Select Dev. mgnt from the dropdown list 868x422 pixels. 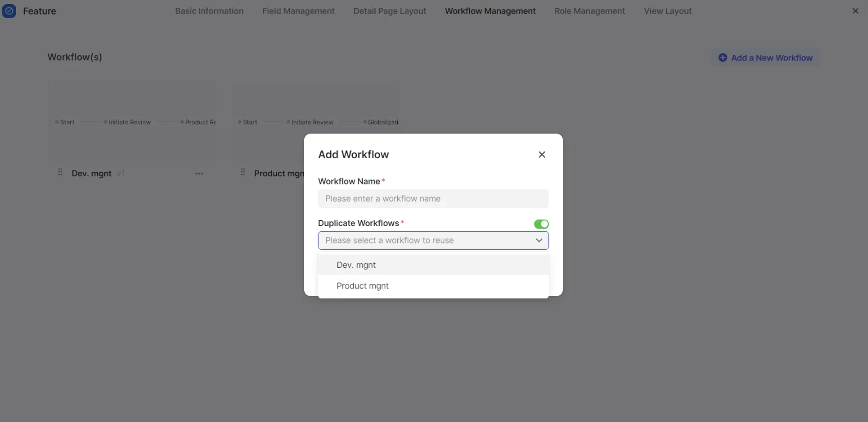(433, 265)
